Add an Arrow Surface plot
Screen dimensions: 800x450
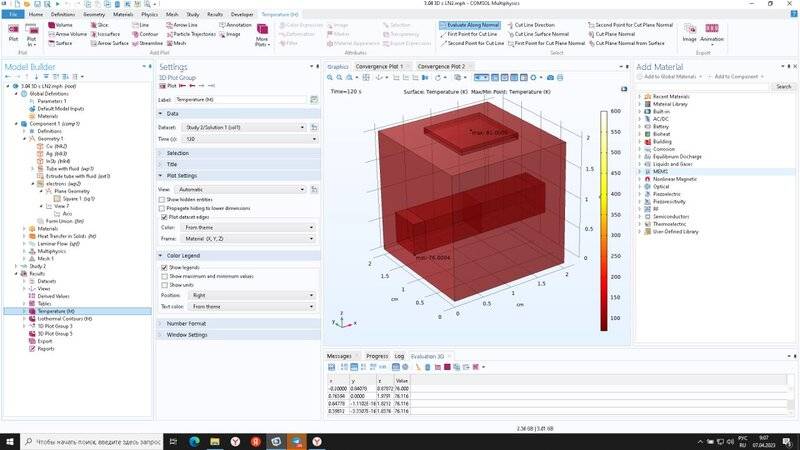tap(108, 44)
